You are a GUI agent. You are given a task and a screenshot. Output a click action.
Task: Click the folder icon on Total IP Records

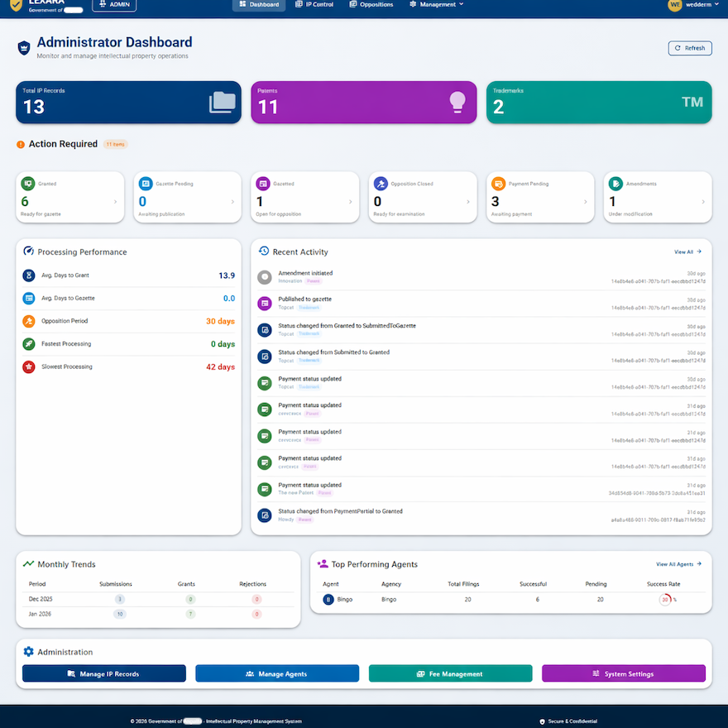click(222, 102)
